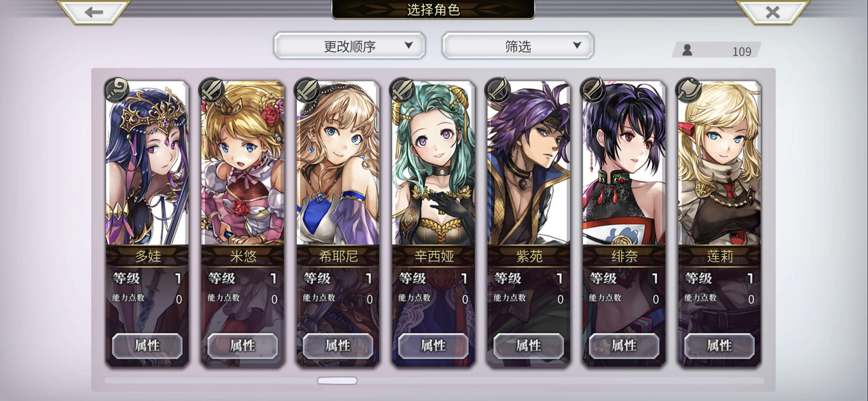
Task: Select the 米悠 character portrait
Action: [x=243, y=163]
